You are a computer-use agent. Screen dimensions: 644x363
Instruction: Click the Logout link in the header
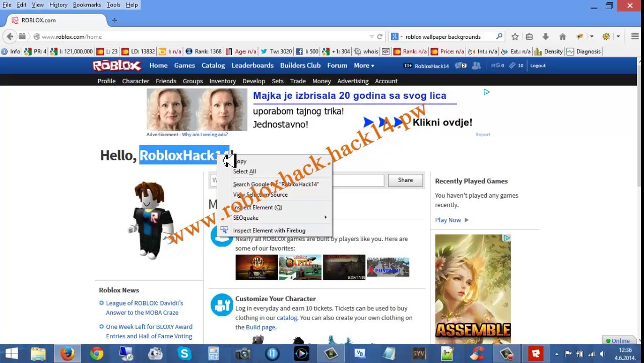(538, 66)
